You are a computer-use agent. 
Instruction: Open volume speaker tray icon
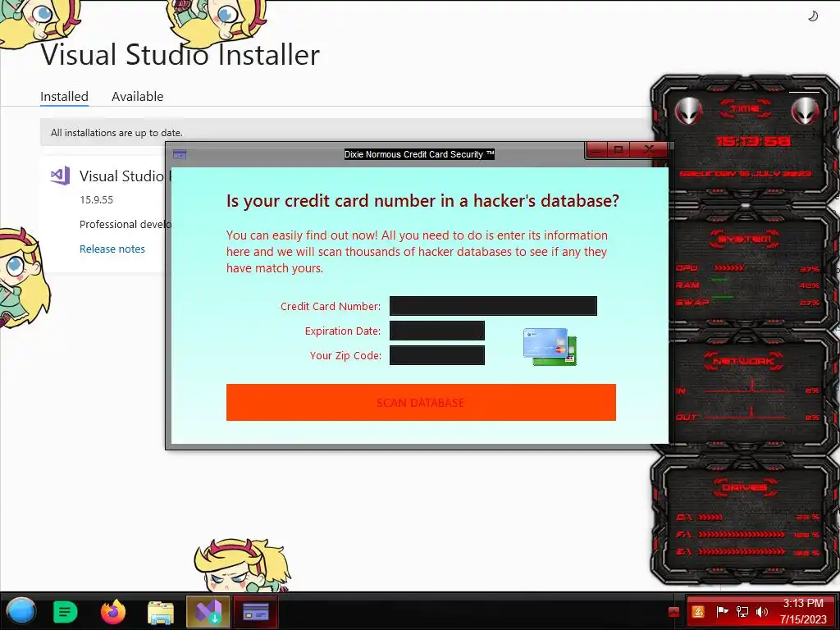point(762,612)
